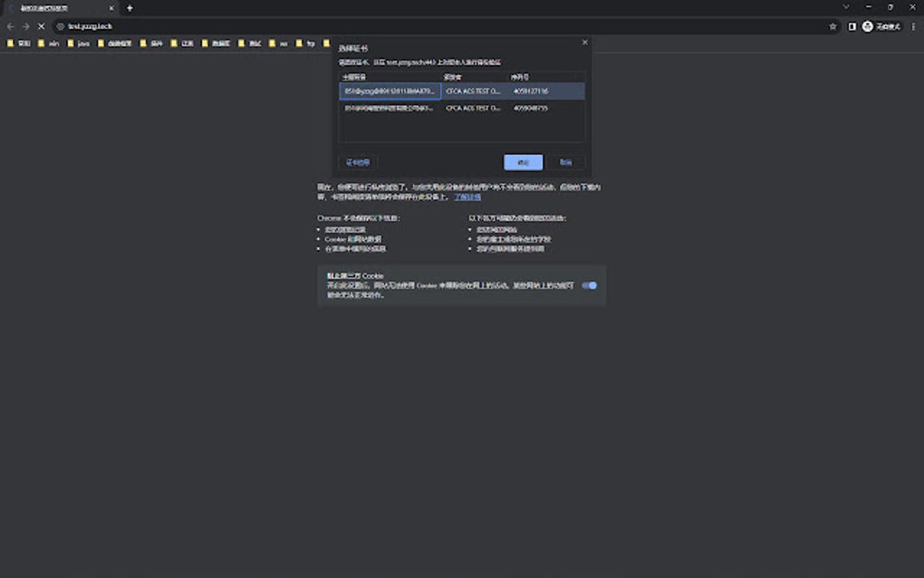Click the back navigation arrow

[9, 26]
